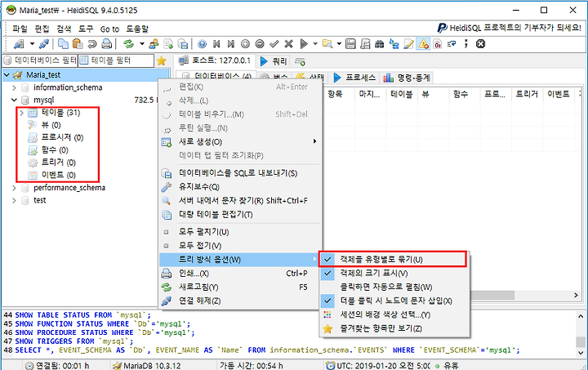Viewport: 588px width, 370px height.
Task: Click the horizontal scrollbar right arrow
Action: [577, 296]
